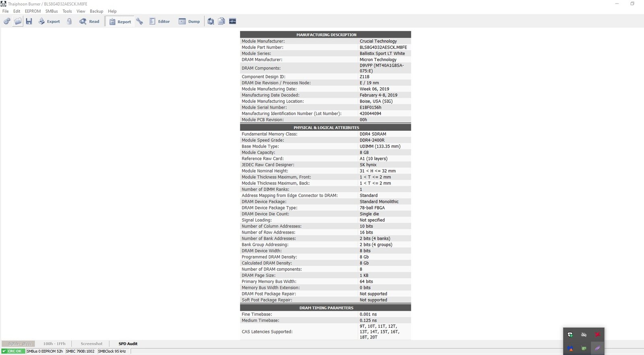Click the 'Crucial Technology' manufacturer value
This screenshot has height=355, width=644.
(x=378, y=41)
